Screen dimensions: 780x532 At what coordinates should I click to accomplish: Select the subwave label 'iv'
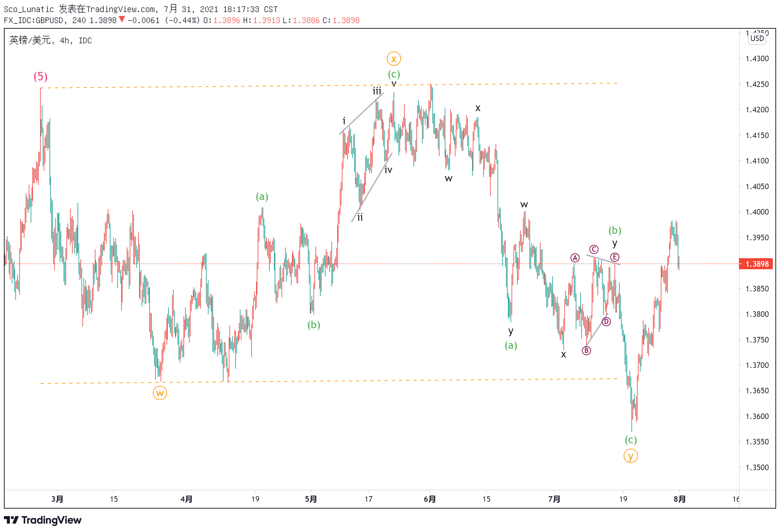(388, 170)
